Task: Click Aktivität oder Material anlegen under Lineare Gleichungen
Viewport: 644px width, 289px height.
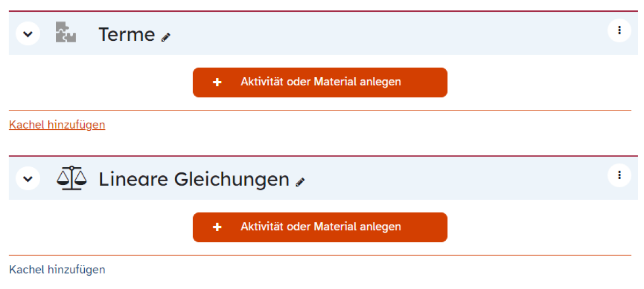Action: 320,227
